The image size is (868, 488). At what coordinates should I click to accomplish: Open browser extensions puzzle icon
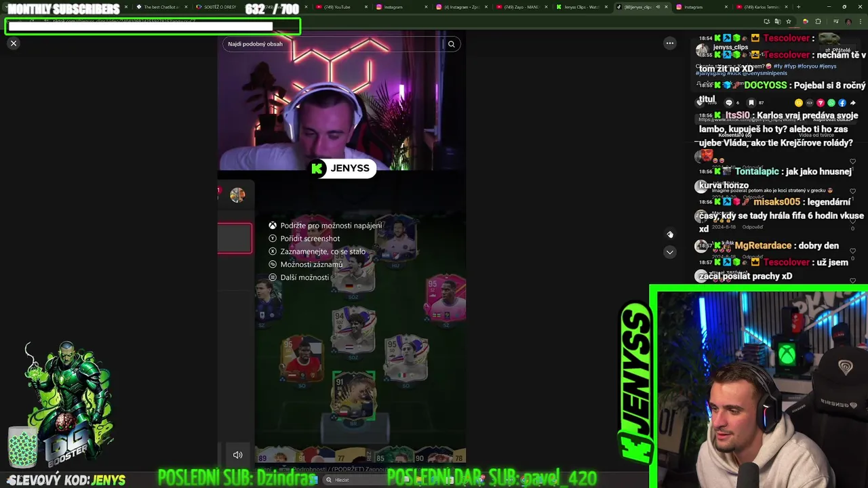[x=818, y=22]
